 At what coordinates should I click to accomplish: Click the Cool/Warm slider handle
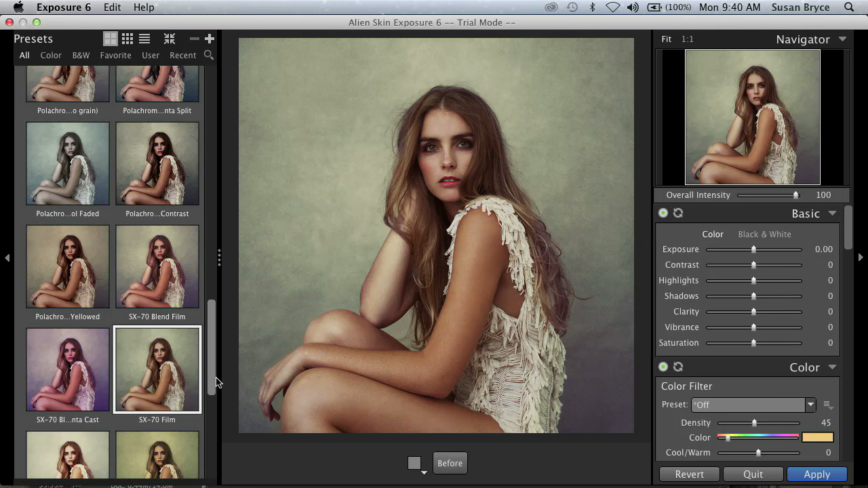click(758, 453)
